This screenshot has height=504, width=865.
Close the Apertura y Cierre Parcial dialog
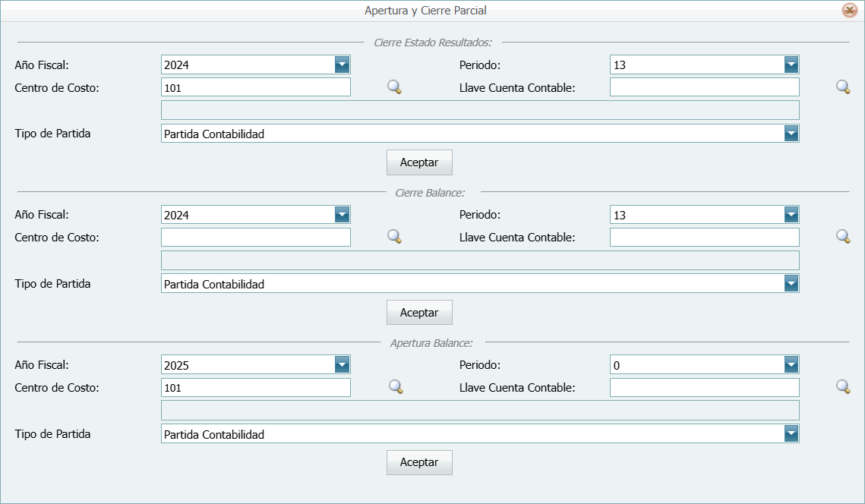[849, 10]
